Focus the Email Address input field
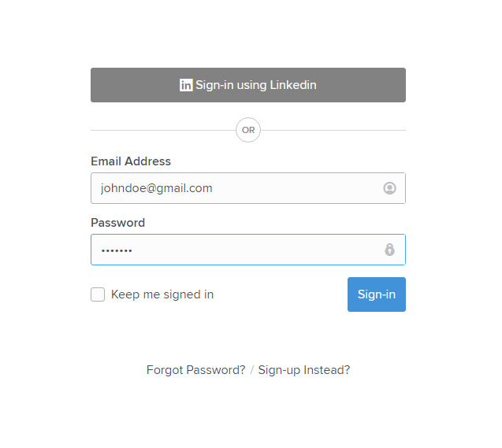This screenshot has height=448, width=502. pos(236,188)
